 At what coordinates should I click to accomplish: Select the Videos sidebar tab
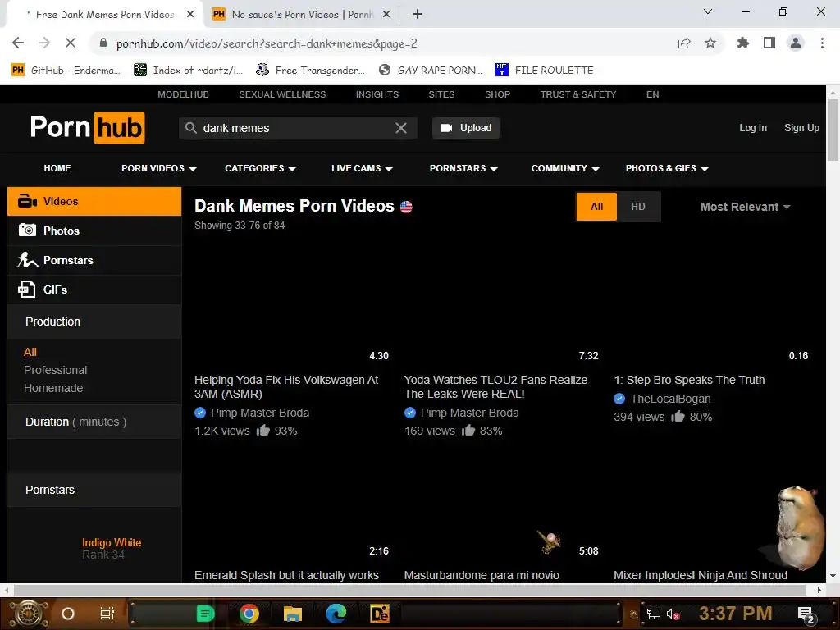[94, 202]
